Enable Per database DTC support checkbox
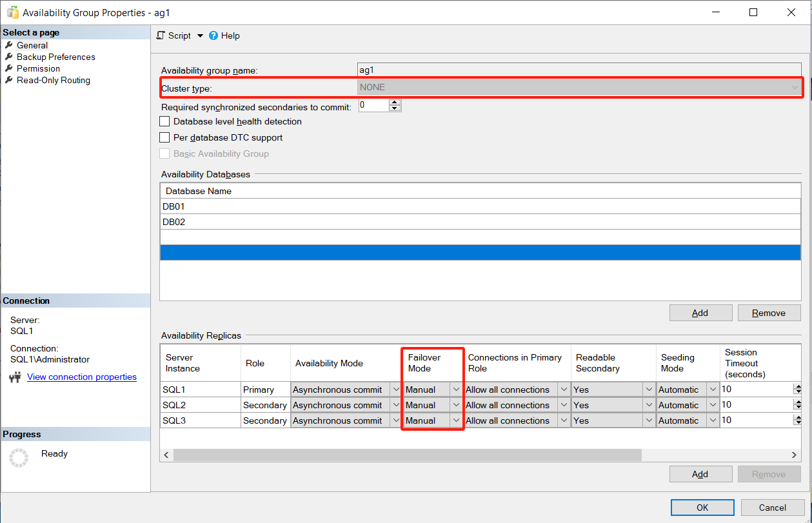Image resolution: width=812 pixels, height=523 pixels. pyautogui.click(x=164, y=137)
